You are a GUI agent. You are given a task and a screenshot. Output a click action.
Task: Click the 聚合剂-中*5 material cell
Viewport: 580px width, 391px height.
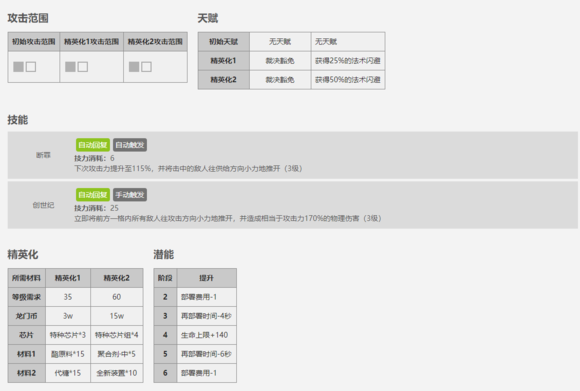(x=117, y=354)
